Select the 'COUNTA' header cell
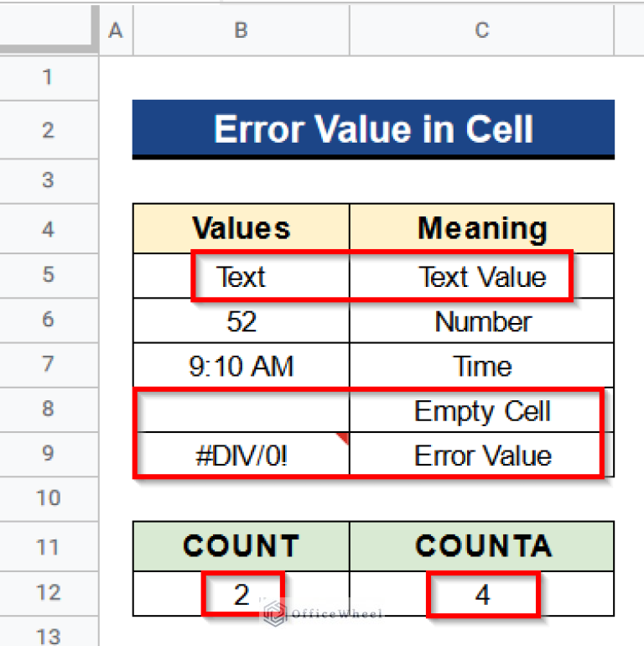This screenshot has width=644, height=646. coord(482,546)
